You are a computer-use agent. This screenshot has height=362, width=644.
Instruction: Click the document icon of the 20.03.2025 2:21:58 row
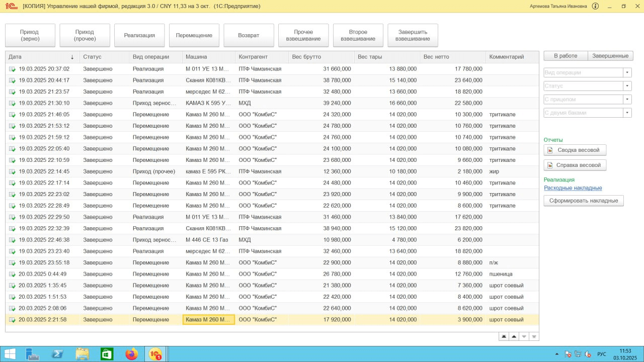point(12,320)
